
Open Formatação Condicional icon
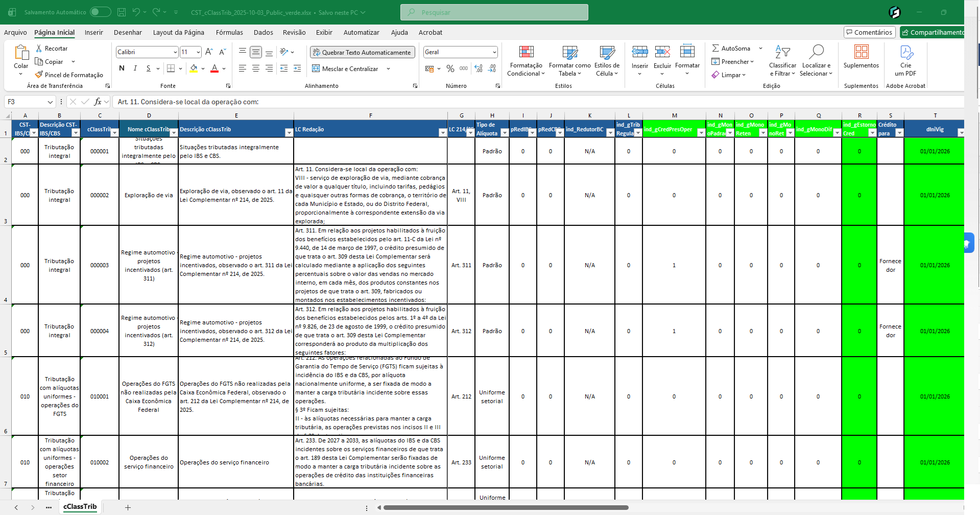(526, 52)
